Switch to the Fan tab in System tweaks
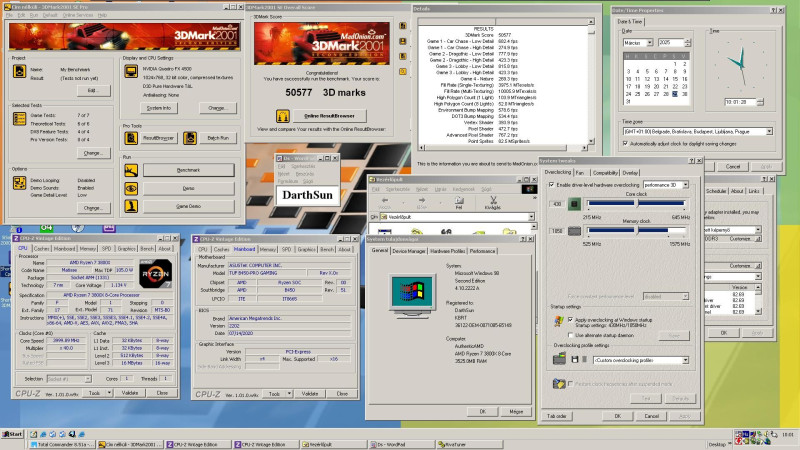This screenshot has width=800, height=450. pyautogui.click(x=580, y=173)
